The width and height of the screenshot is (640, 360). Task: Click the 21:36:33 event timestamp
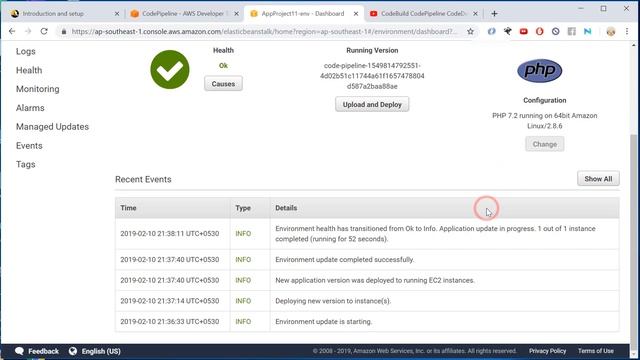point(170,322)
